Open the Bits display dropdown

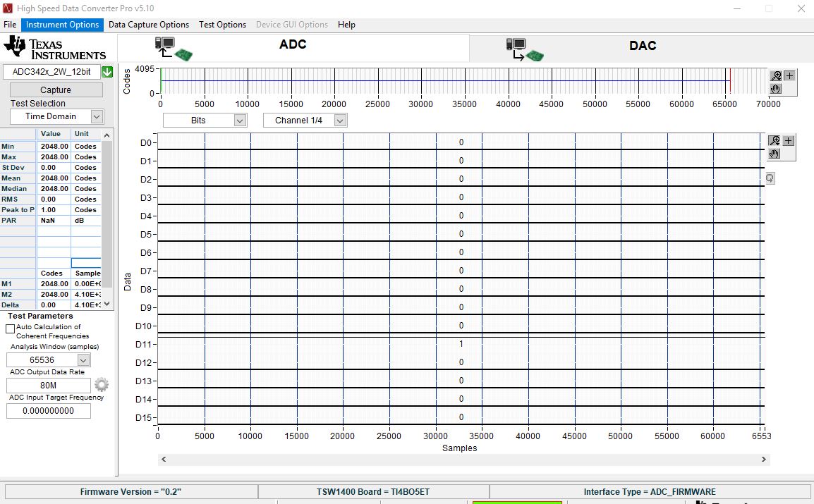pos(240,121)
